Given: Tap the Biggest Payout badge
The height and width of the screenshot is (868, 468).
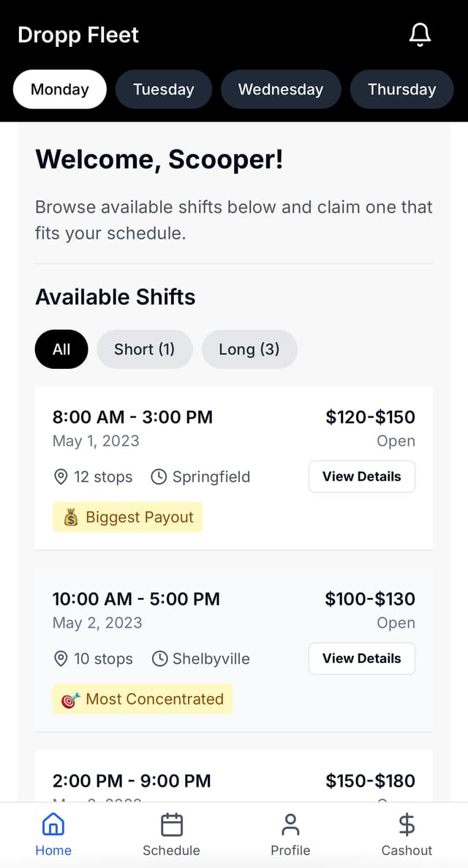Looking at the screenshot, I should (x=127, y=517).
